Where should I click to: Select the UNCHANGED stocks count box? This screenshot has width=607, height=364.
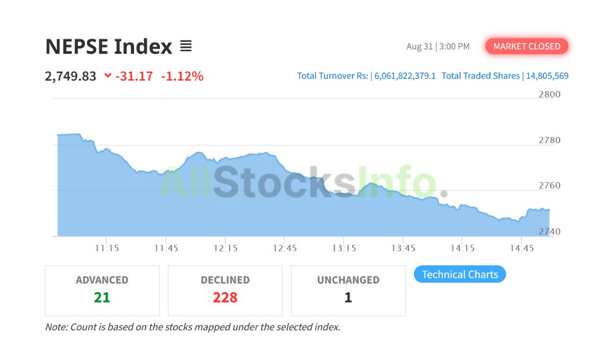coord(348,290)
